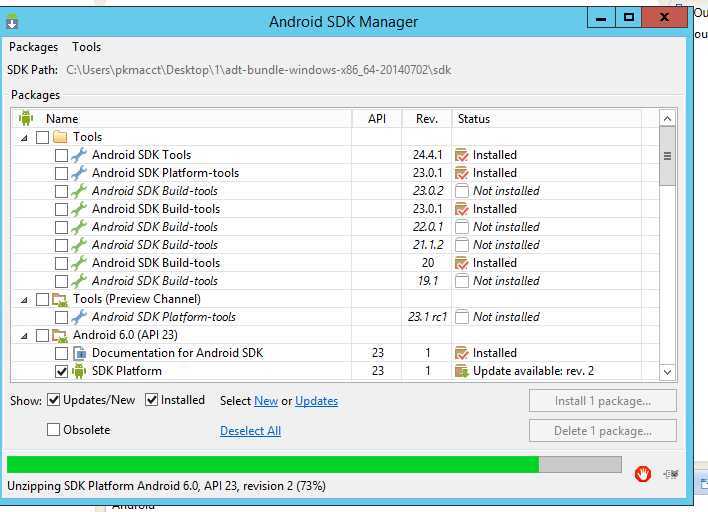Click the SDK Manager app icon in title bar
The height and width of the screenshot is (512, 708).
pyautogui.click(x=12, y=22)
